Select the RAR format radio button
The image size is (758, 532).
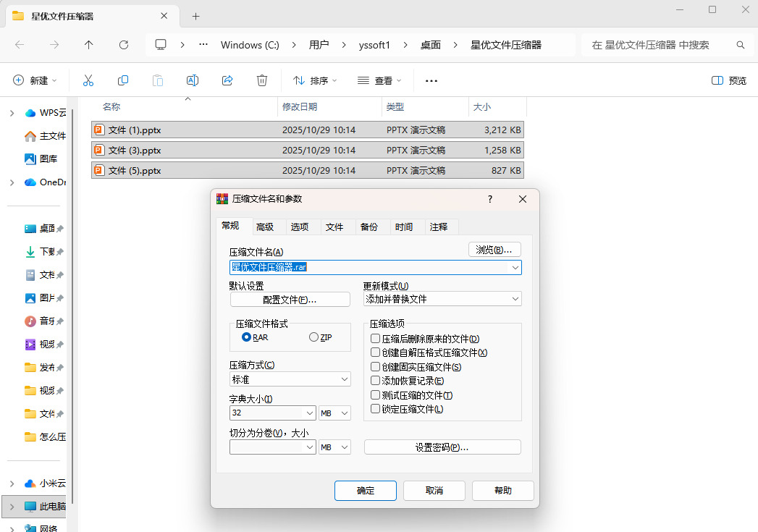coord(246,337)
